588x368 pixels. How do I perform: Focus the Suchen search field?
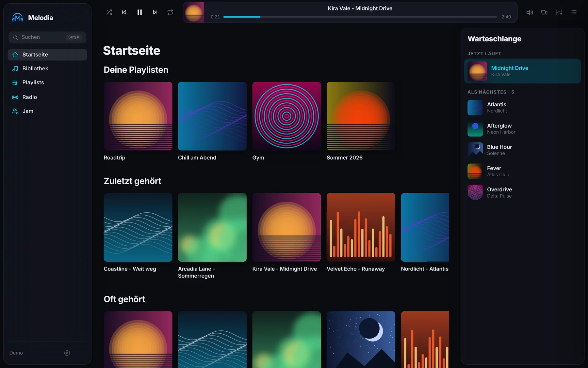(x=47, y=37)
